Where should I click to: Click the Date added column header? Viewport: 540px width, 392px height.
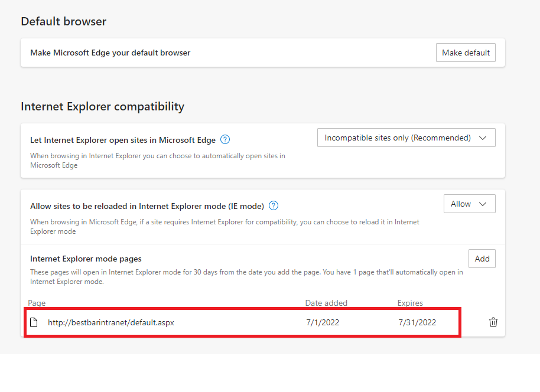326,303
